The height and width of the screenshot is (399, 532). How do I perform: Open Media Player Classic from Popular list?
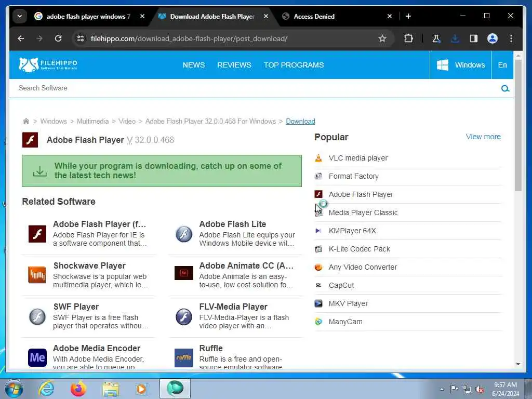point(363,212)
